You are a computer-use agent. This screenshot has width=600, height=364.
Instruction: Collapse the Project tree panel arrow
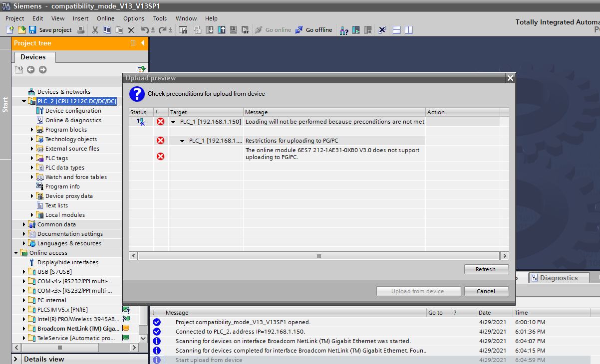tap(143, 43)
